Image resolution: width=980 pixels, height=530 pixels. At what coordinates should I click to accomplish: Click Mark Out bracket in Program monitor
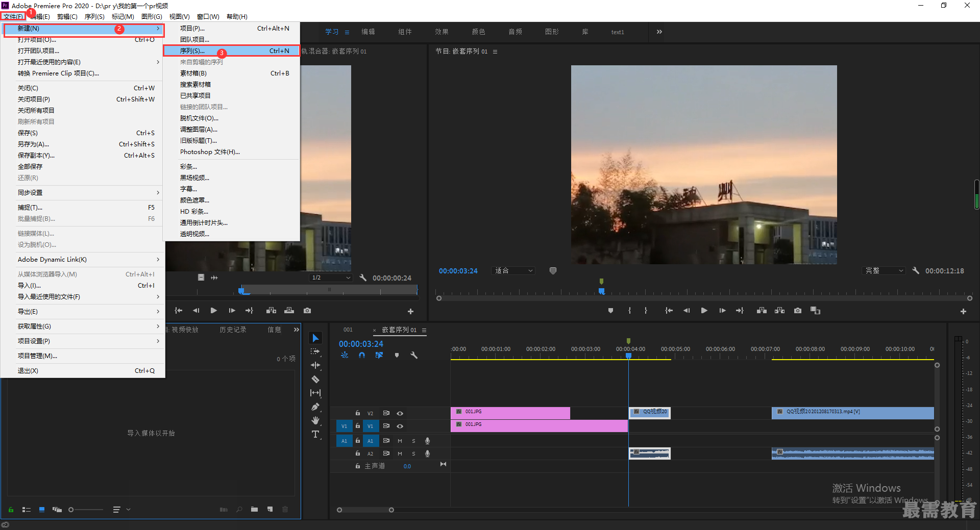[x=646, y=311]
